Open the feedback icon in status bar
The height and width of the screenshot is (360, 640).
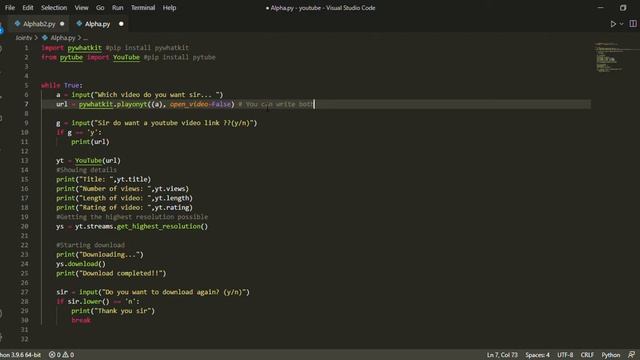tap(631, 355)
